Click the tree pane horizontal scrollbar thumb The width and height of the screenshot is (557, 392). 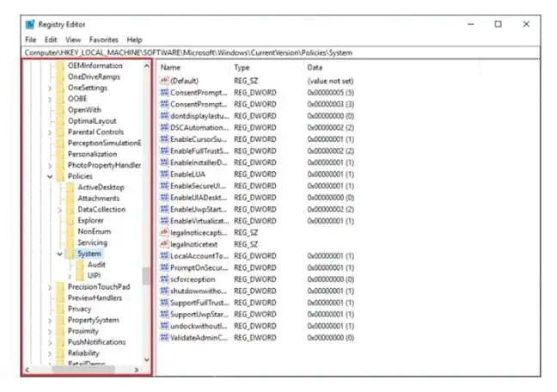pyautogui.click(x=83, y=370)
